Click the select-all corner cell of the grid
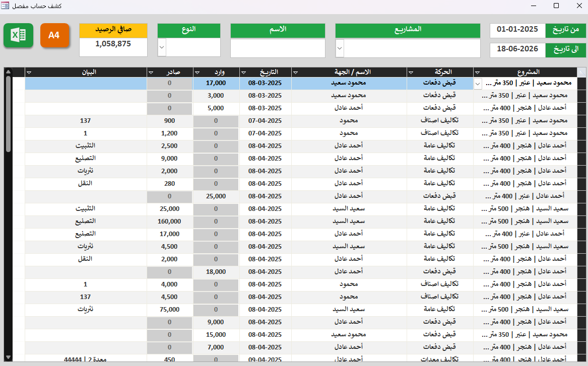Image resolution: width=588 pixels, height=366 pixels. (581, 72)
